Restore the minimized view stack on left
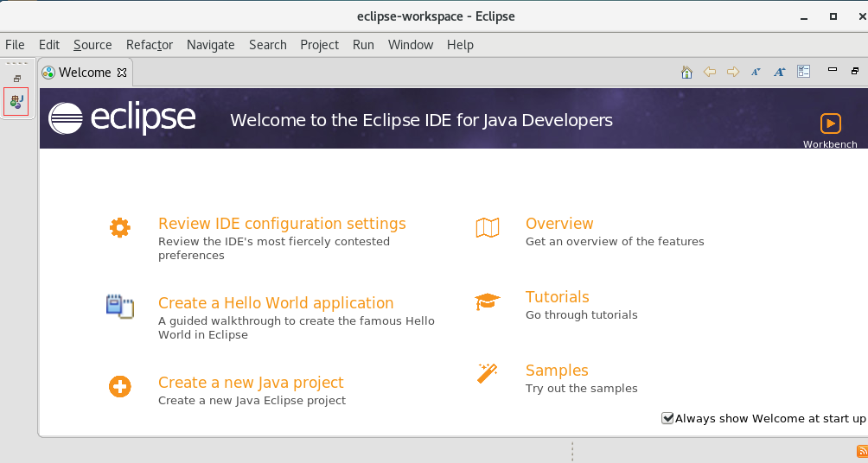868x463 pixels. click(16, 79)
